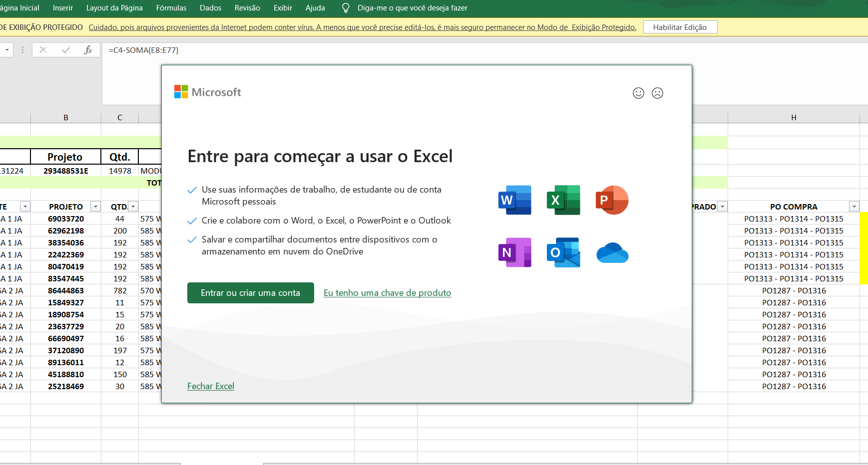Open 'Eu tenho uma chave de produto' link
The height and width of the screenshot is (465, 868).
[x=387, y=293]
